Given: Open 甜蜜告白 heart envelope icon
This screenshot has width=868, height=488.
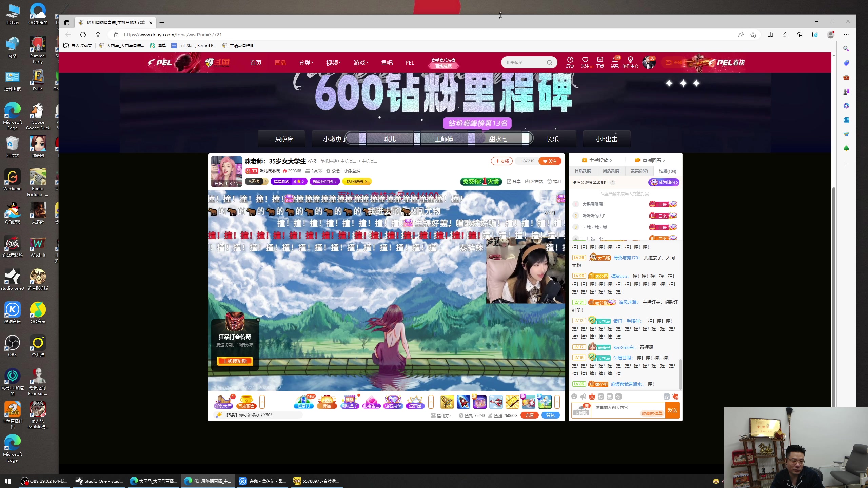Looking at the screenshot, I should pos(371,402).
